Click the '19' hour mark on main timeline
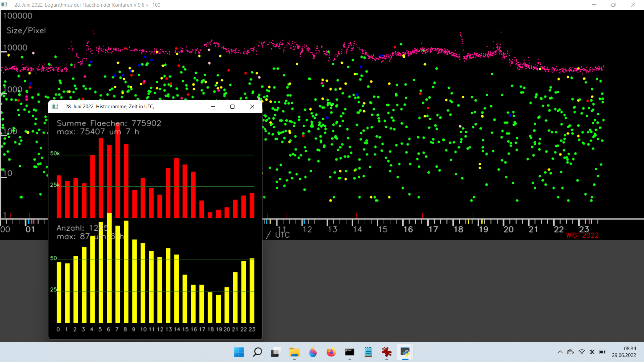The height and width of the screenshot is (362, 644). pyautogui.click(x=483, y=230)
